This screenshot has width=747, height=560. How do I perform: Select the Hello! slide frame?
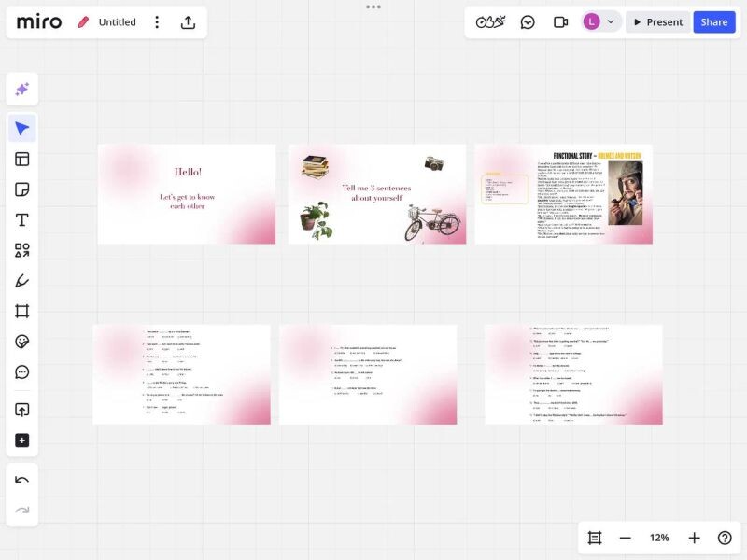[187, 194]
